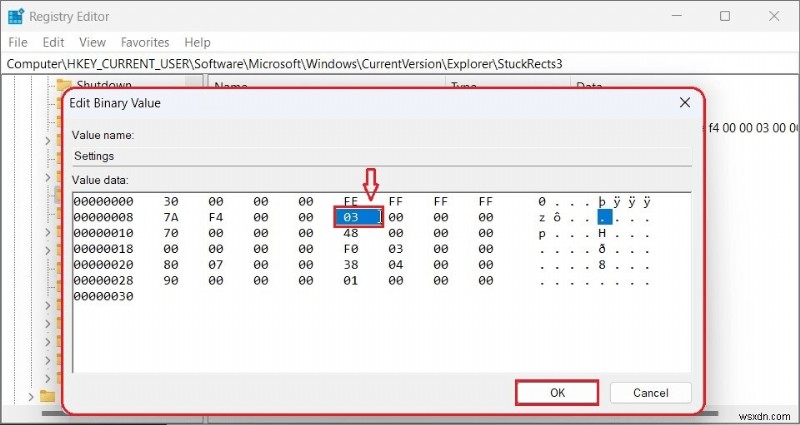Open the Favorites menu
800x425 pixels.
pos(145,42)
